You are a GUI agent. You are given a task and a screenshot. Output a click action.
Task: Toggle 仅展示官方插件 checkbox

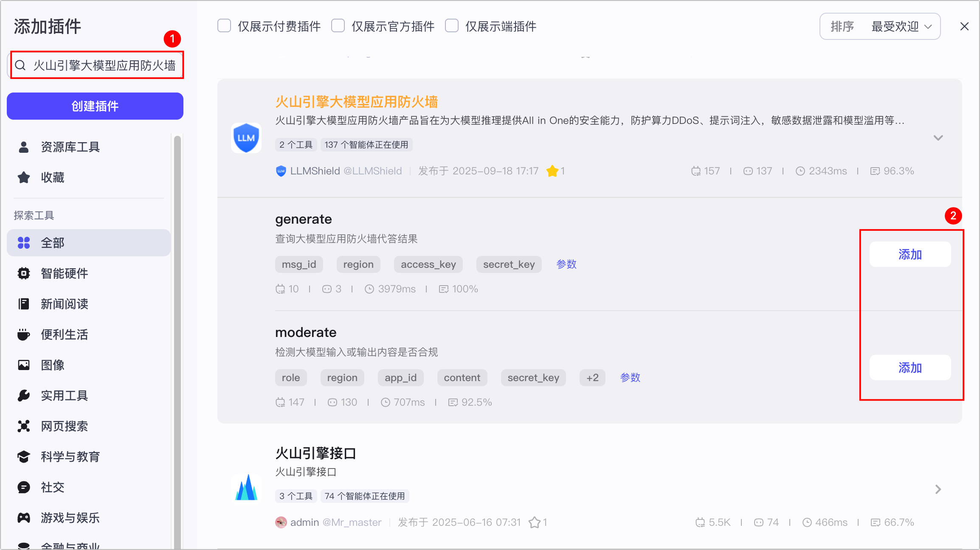click(338, 26)
